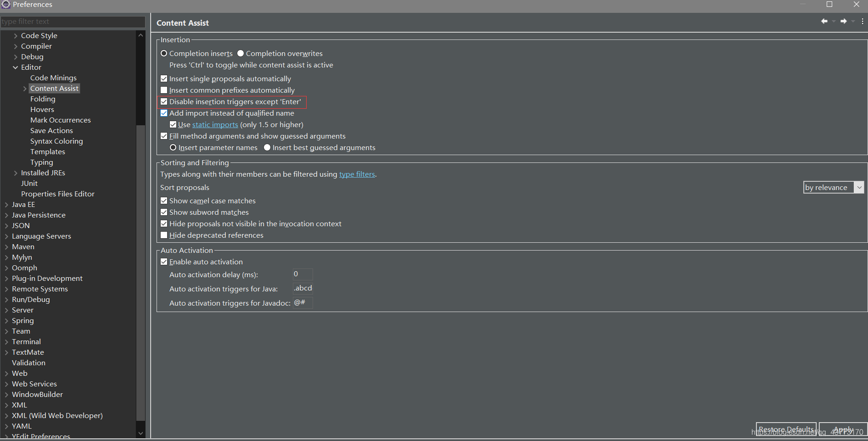Enable Hide deprecated references
Image resolution: width=868 pixels, height=441 pixels.
click(164, 235)
